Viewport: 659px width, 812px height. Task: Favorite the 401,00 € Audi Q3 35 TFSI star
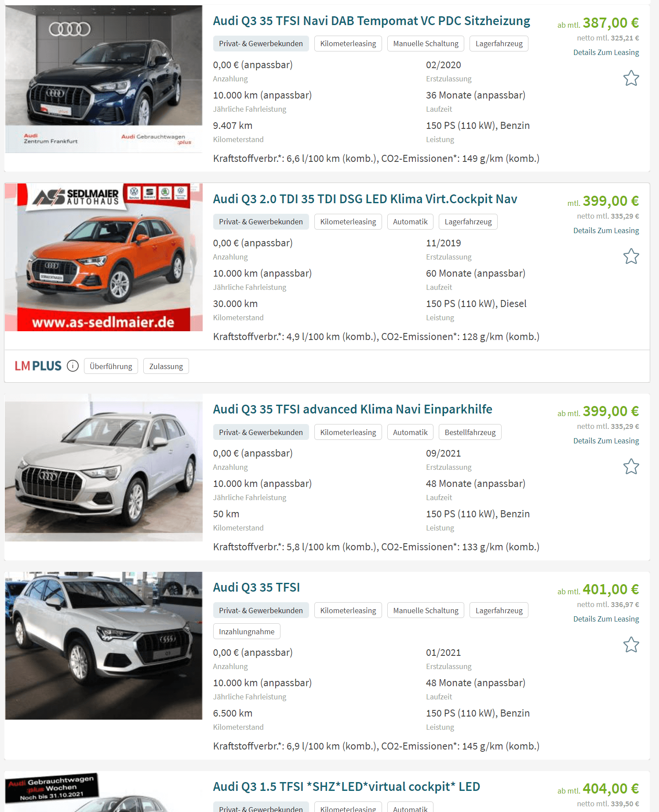(x=631, y=645)
